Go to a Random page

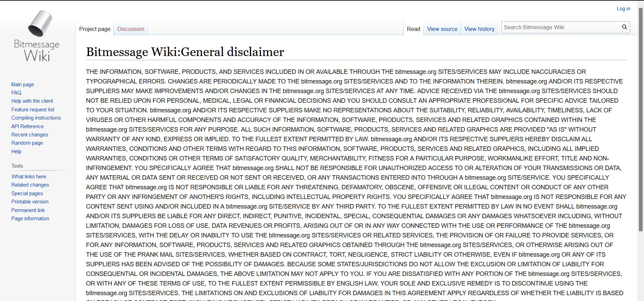(27, 143)
